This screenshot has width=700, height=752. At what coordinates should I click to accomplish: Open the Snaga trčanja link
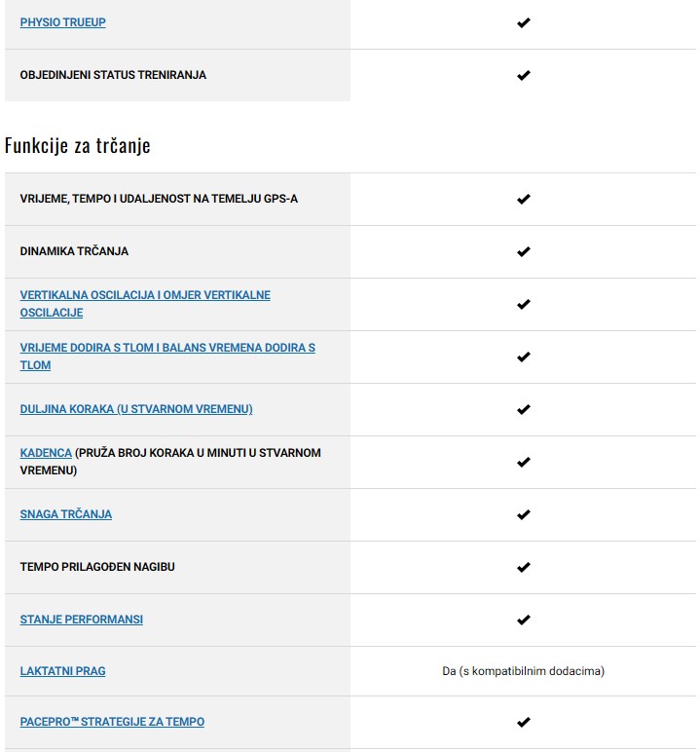pos(66,514)
